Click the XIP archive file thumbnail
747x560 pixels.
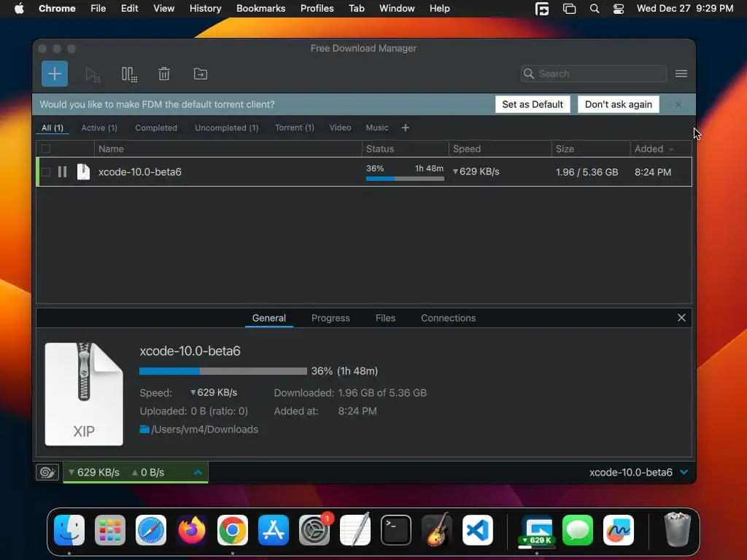coord(84,394)
